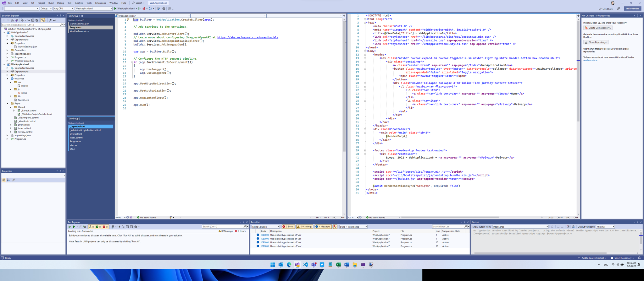Click Pending Changes Filter clock icon
Screen dimensions: 644x281
point(22,20)
